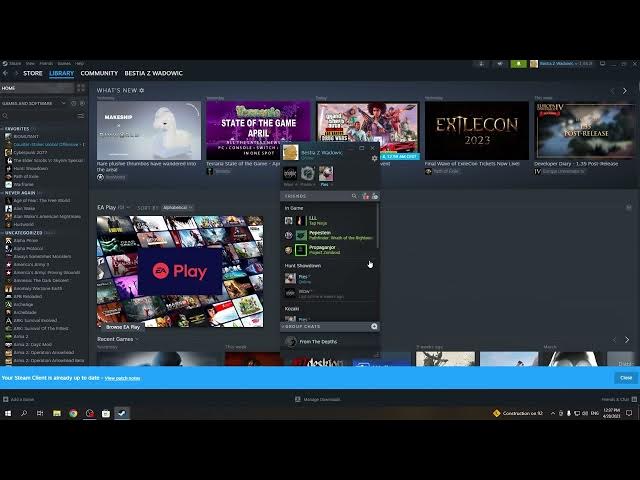Collapse the UNCATEGORIZED category

23,233
